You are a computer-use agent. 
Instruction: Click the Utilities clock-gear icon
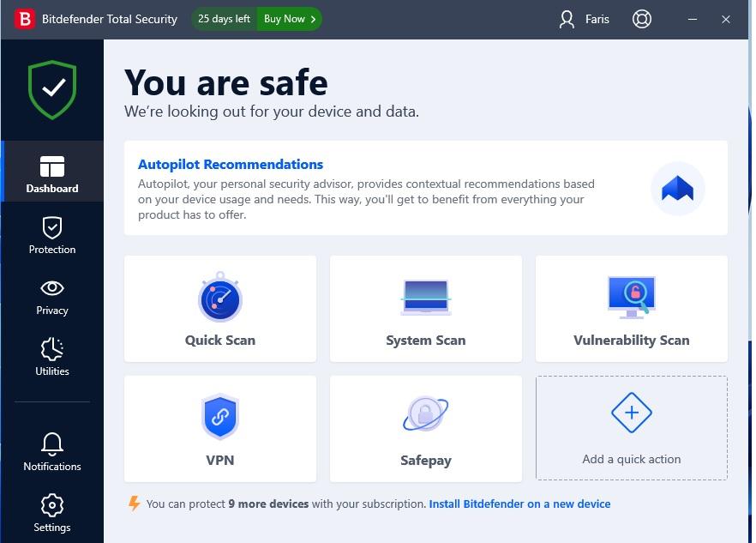point(52,348)
